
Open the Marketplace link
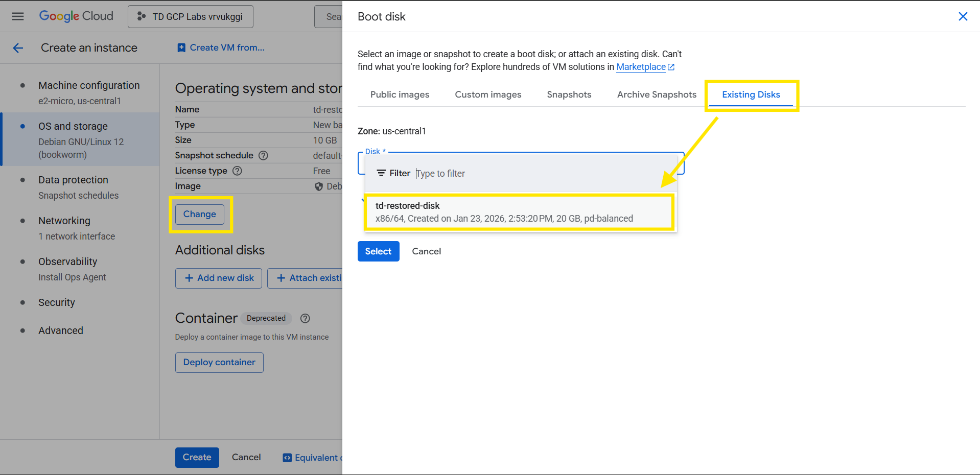pyautogui.click(x=641, y=67)
